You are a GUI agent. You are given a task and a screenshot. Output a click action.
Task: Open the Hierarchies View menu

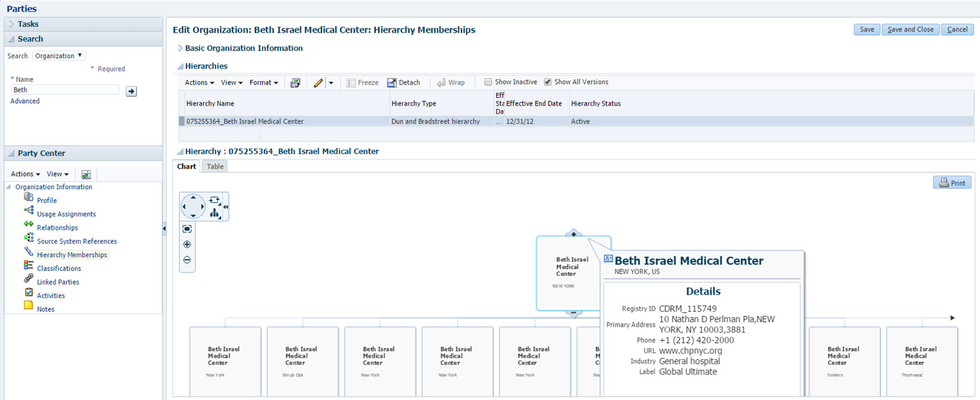(231, 83)
